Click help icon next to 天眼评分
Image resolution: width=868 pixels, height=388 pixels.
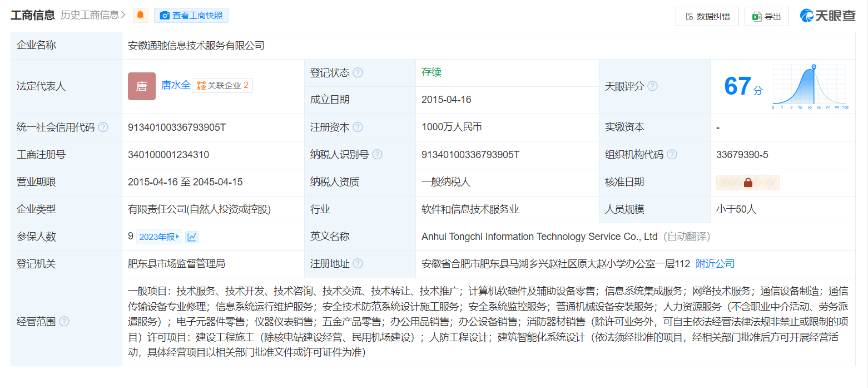click(652, 86)
